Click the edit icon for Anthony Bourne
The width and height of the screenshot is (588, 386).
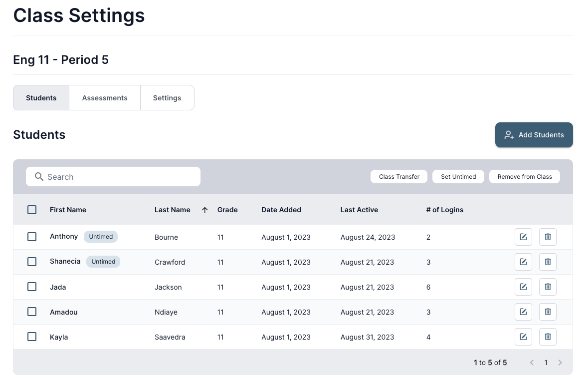tap(523, 237)
